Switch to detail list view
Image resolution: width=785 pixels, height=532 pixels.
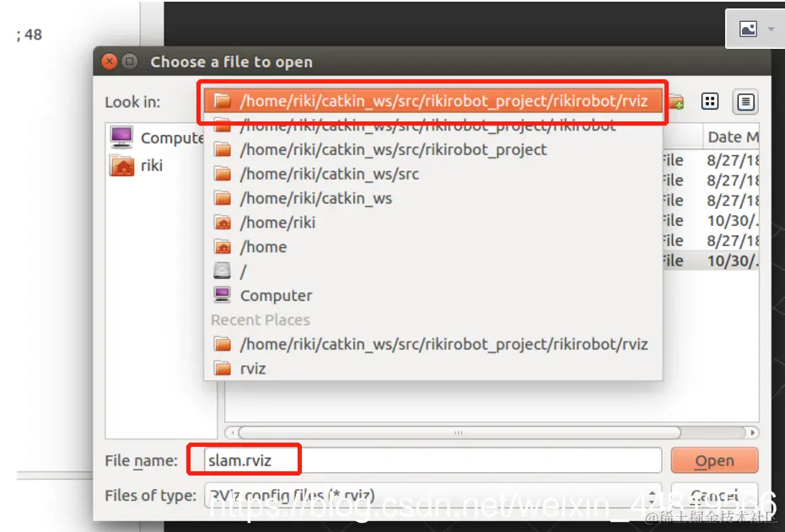pyautogui.click(x=745, y=102)
